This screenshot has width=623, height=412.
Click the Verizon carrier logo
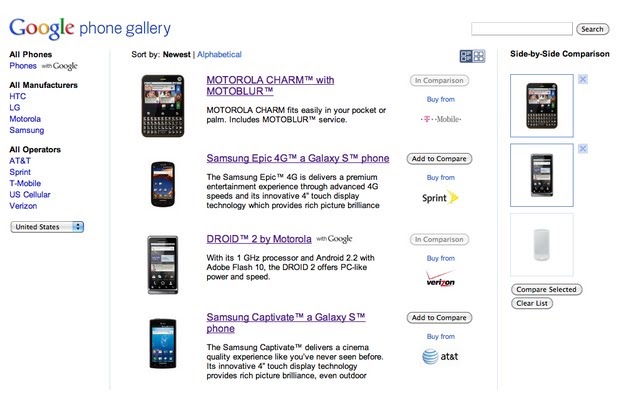tap(440, 277)
